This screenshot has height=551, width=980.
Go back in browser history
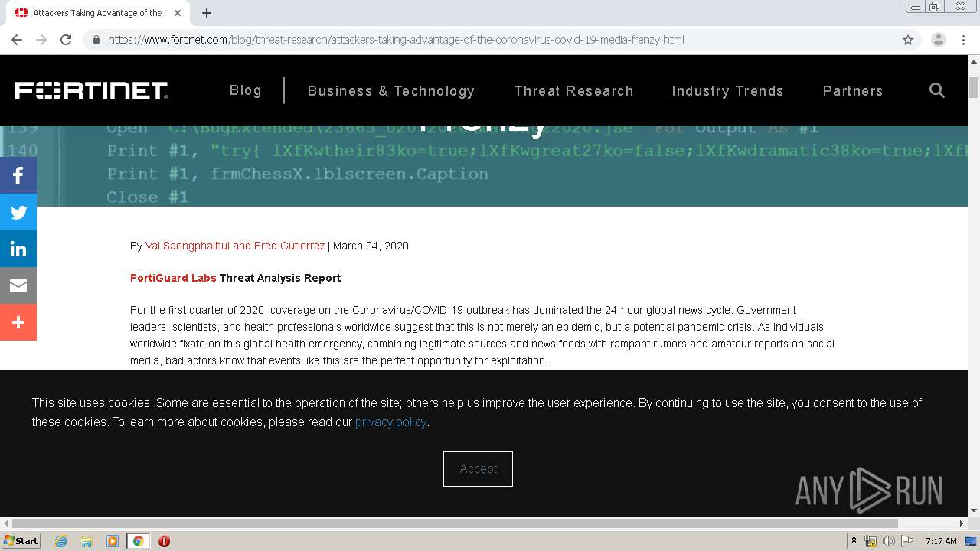17,40
